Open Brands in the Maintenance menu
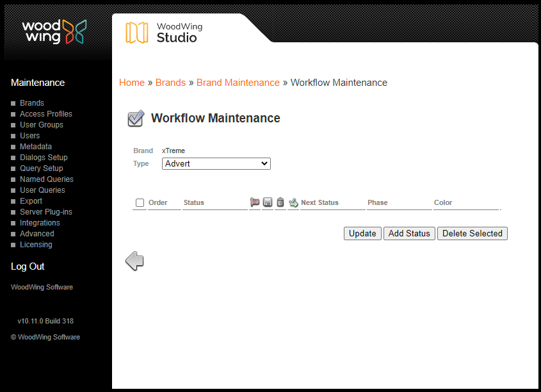The width and height of the screenshot is (541, 392). 32,103
